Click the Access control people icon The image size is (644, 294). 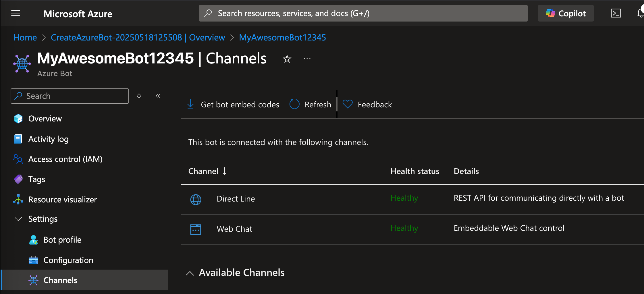click(x=18, y=159)
